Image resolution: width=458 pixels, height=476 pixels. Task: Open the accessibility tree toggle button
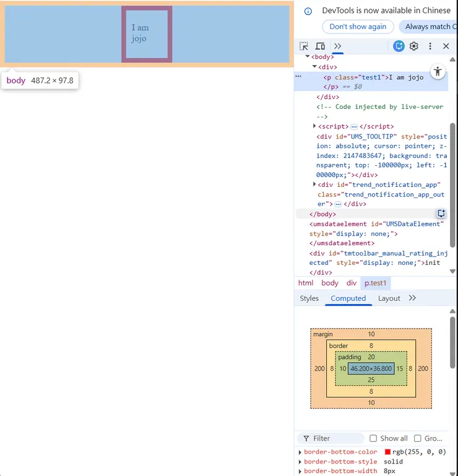pos(438,72)
